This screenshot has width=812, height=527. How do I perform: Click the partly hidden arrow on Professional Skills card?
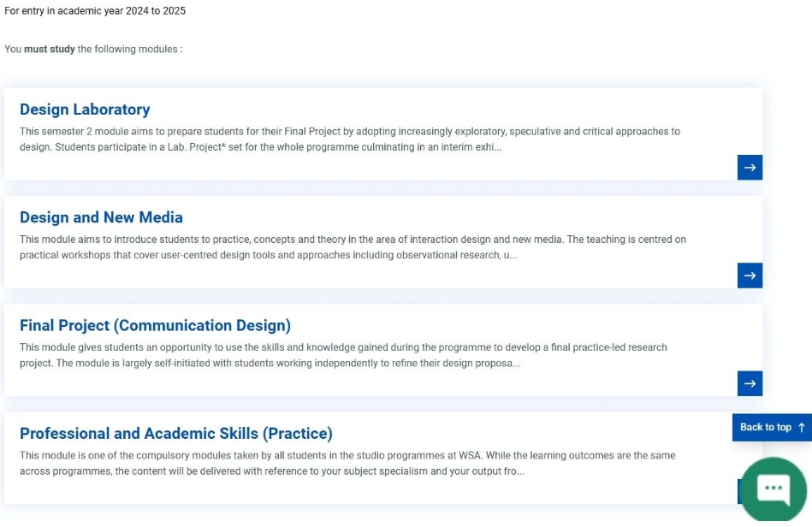click(x=740, y=491)
